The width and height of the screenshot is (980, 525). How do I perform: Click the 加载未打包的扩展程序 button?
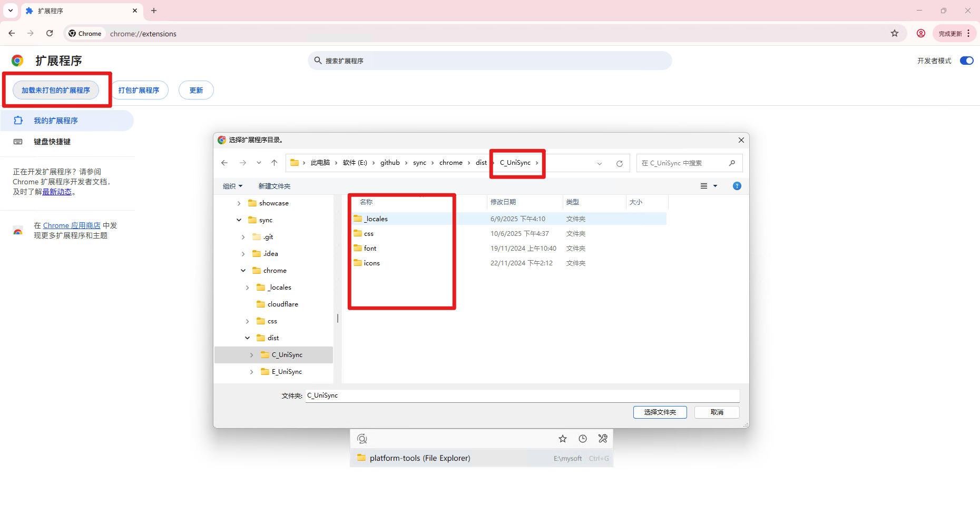pyautogui.click(x=56, y=90)
